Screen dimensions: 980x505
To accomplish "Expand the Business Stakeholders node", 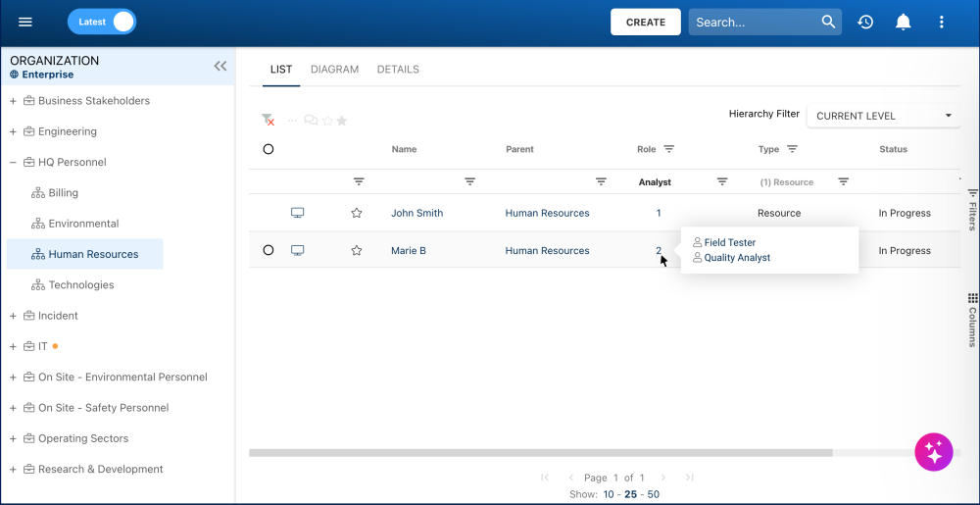I will tap(13, 101).
